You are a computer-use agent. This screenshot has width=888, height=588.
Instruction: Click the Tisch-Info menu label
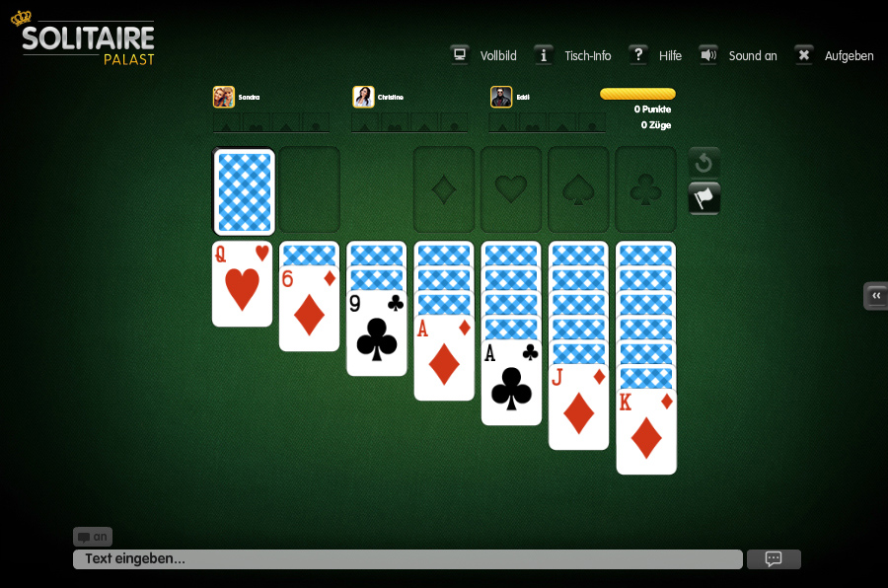588,56
